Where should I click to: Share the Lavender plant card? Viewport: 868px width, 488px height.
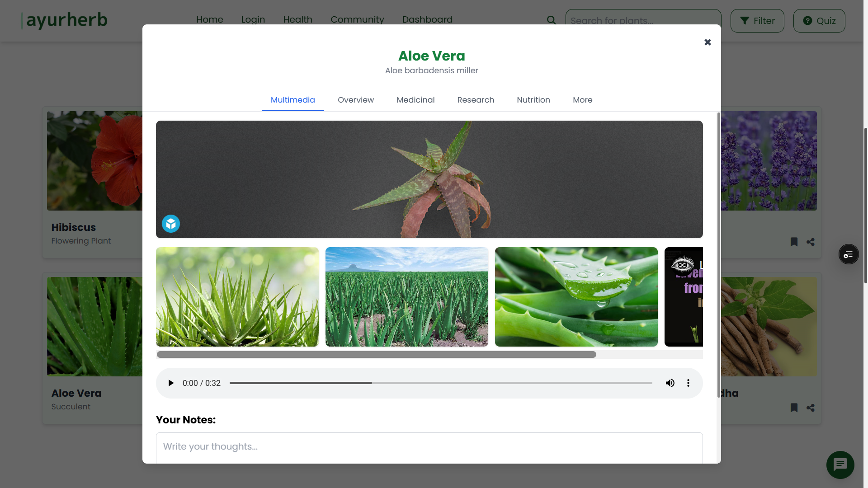810,242
